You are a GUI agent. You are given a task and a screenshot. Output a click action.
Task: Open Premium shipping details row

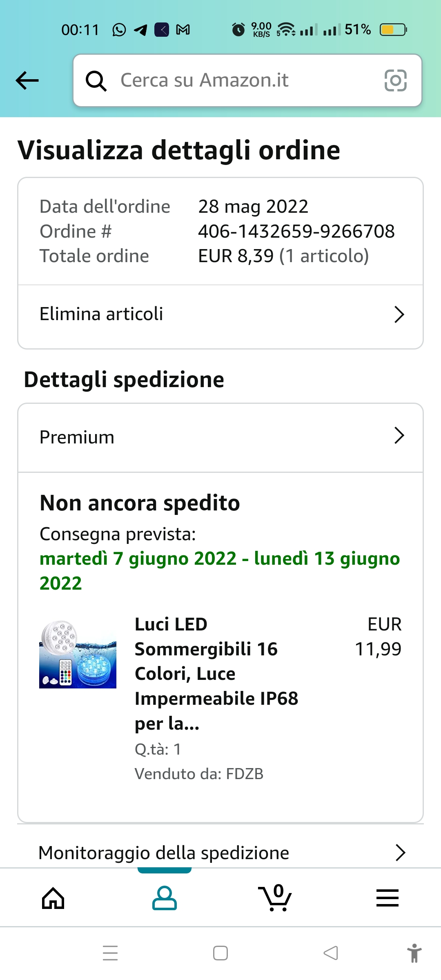click(x=220, y=437)
